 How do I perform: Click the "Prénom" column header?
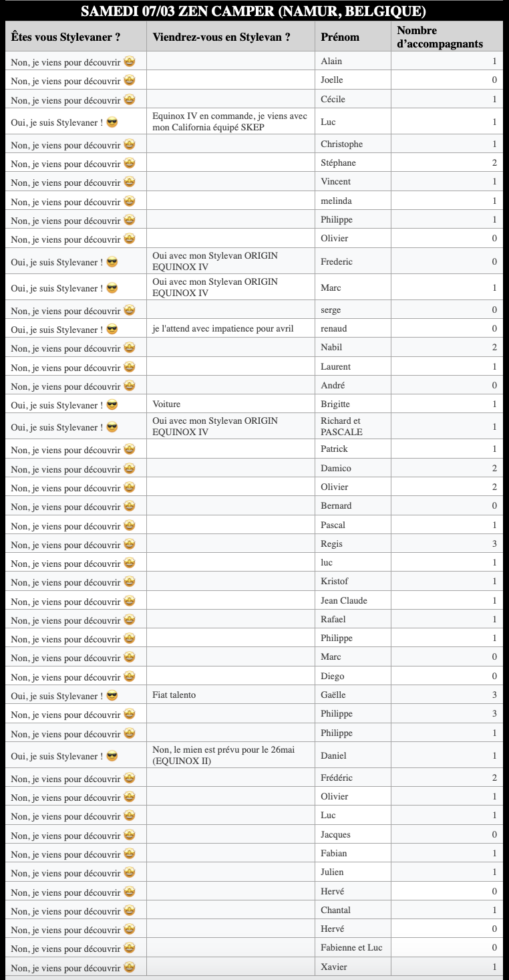pyautogui.click(x=340, y=37)
